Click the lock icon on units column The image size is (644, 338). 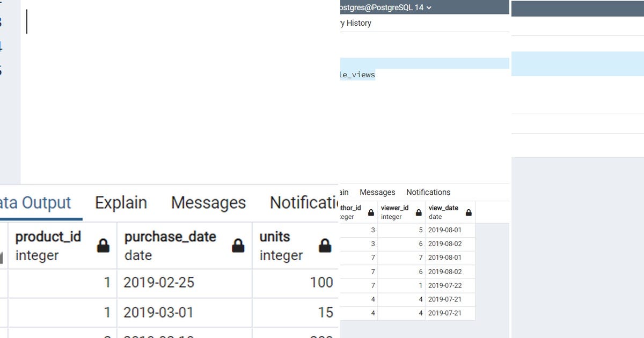(x=323, y=245)
